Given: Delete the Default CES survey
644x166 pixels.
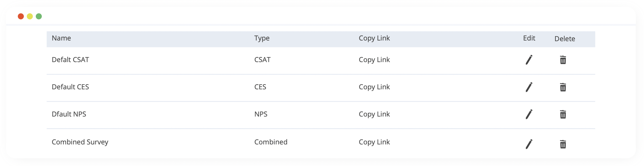Looking at the screenshot, I should point(563,87).
